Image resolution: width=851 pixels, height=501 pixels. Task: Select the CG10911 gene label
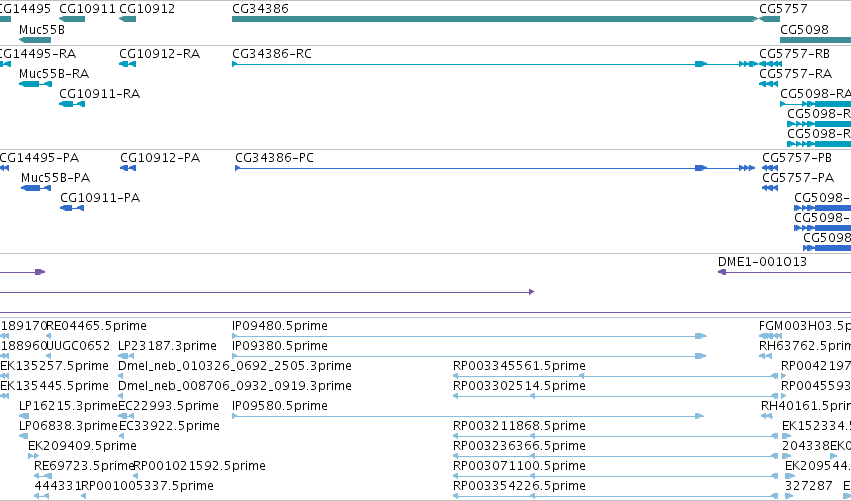(x=87, y=9)
